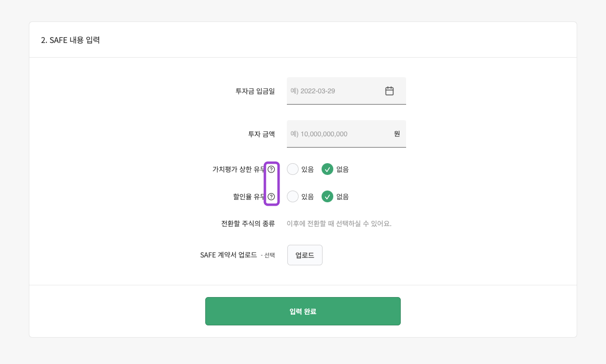
Task: Click the 입력 완료 button
Action: pyautogui.click(x=303, y=311)
